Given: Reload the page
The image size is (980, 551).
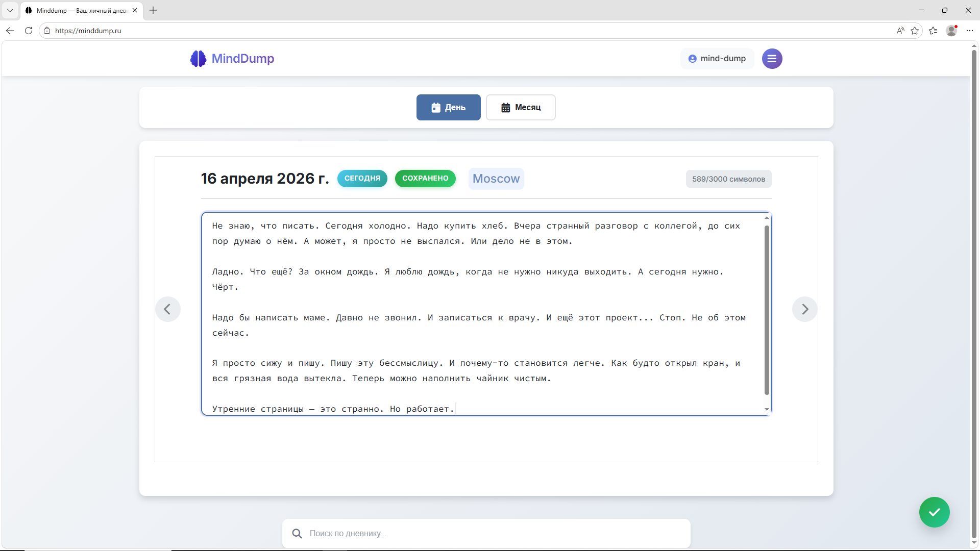Looking at the screenshot, I should [29, 31].
